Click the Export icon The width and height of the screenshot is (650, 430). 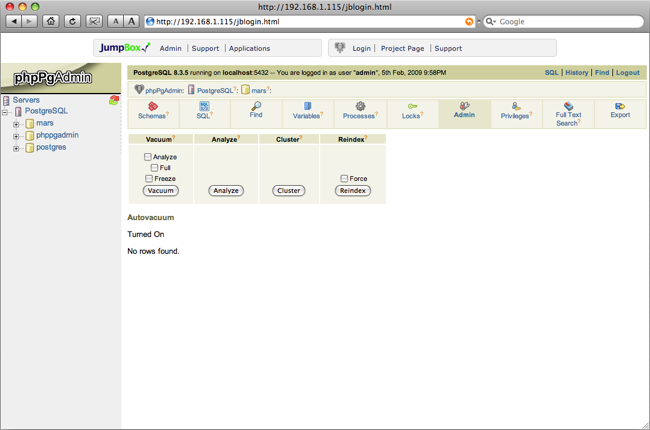[x=620, y=106]
